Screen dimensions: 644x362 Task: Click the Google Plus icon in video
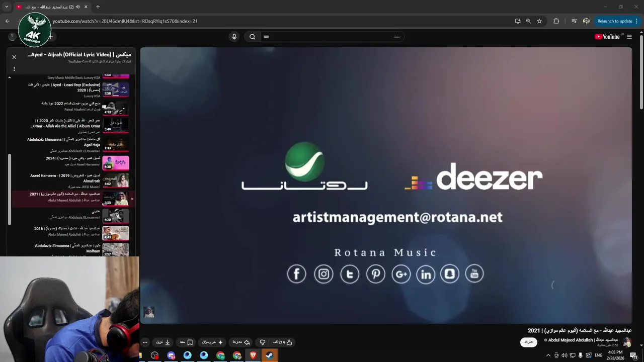(x=401, y=274)
